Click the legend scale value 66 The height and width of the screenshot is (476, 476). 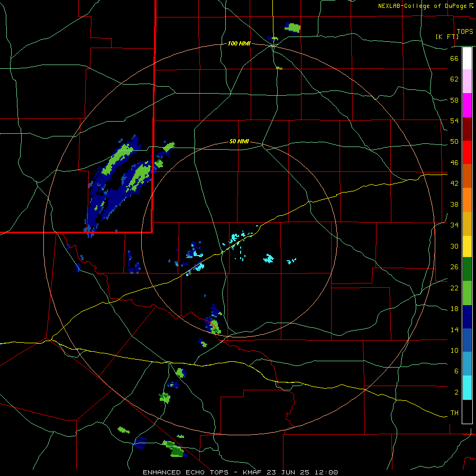coord(454,58)
